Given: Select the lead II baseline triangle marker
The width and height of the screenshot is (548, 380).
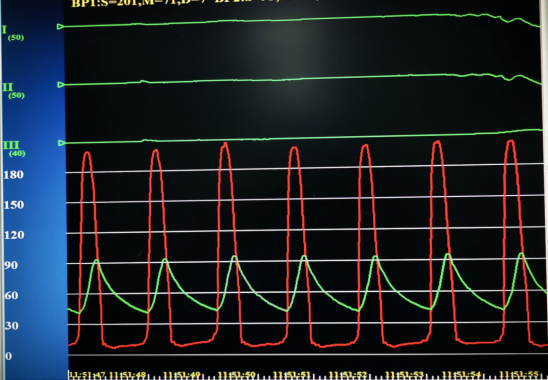Looking at the screenshot, I should [61, 85].
